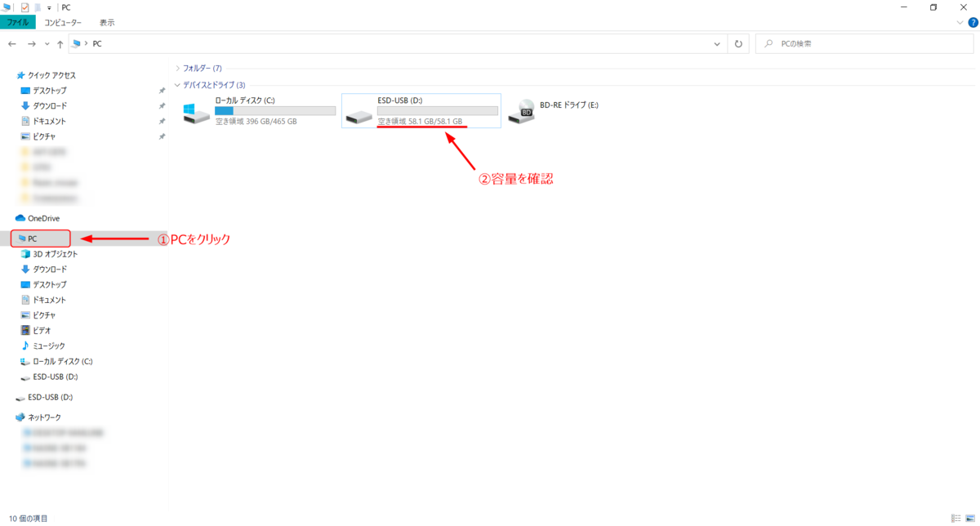Open Customize Quick Access Toolbar dropdown
Screen dimensions: 980x526
click(x=49, y=7)
